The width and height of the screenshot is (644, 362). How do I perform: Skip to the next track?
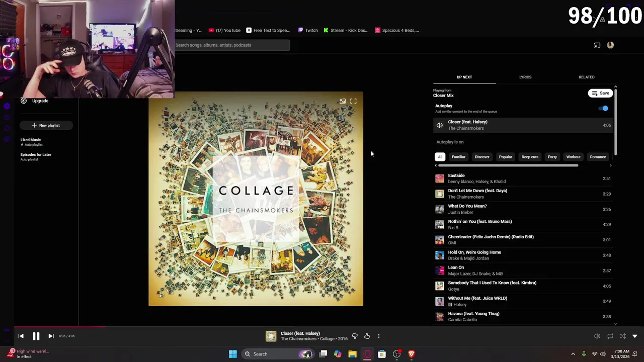[x=51, y=336]
